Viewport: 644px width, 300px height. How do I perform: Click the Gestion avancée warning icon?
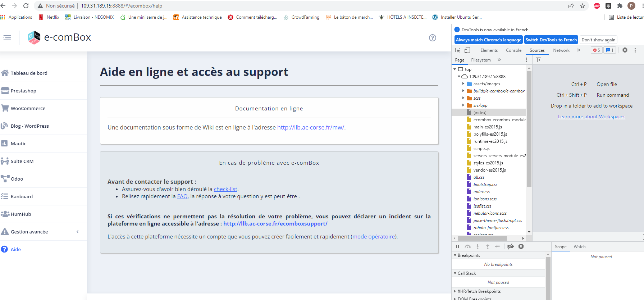coord(5,232)
